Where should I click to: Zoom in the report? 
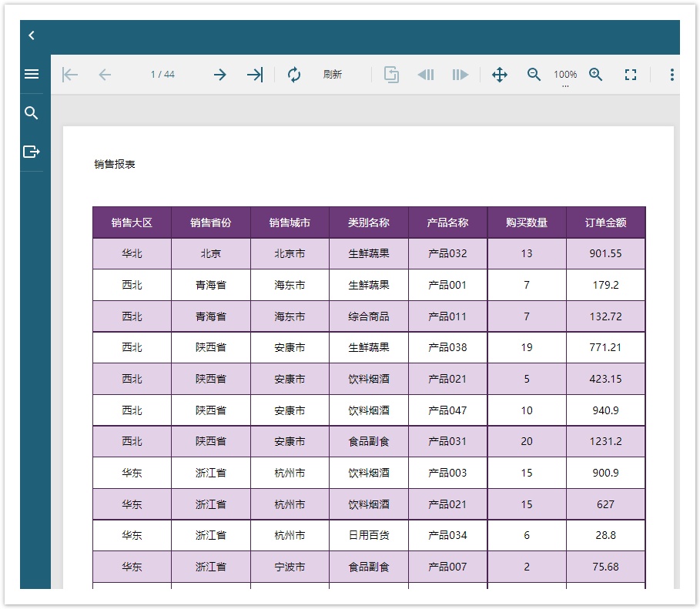[x=595, y=75]
